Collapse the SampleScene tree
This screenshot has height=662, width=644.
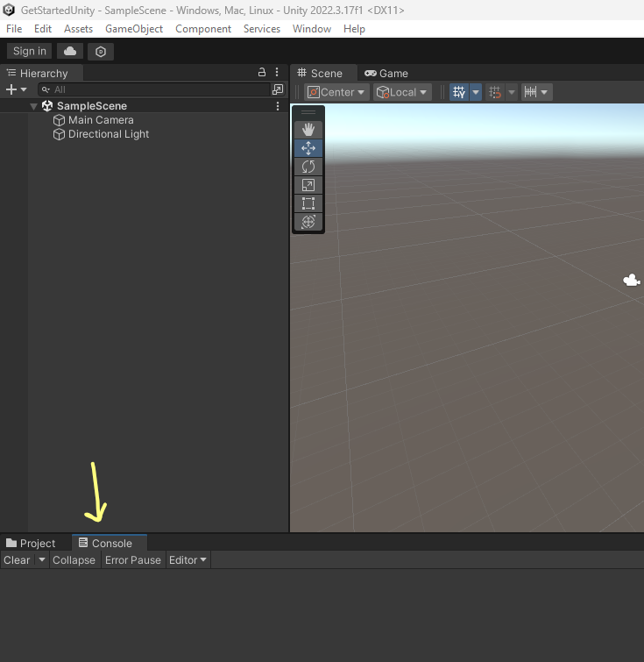pyautogui.click(x=34, y=106)
